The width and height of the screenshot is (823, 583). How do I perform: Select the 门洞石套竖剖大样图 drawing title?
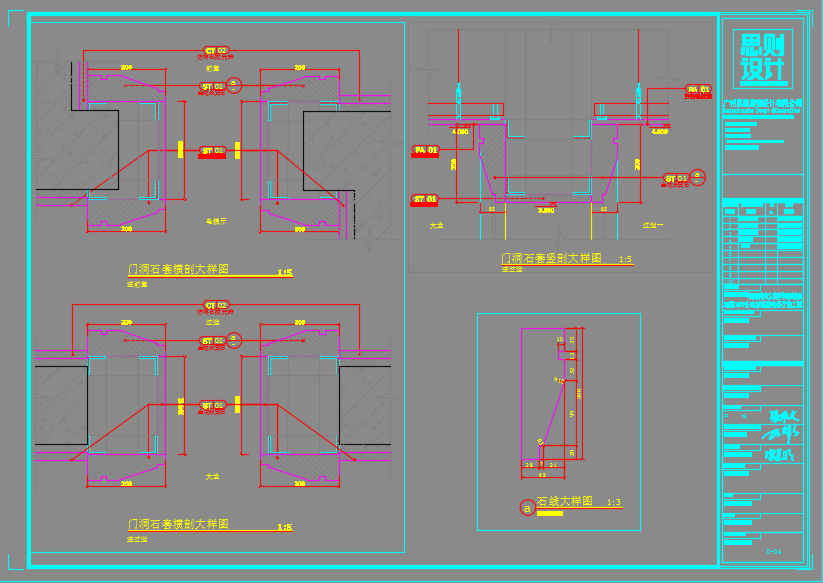[551, 258]
